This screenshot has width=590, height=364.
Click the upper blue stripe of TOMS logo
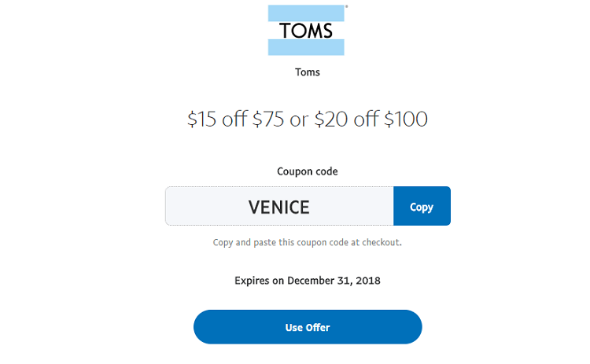[x=306, y=13]
